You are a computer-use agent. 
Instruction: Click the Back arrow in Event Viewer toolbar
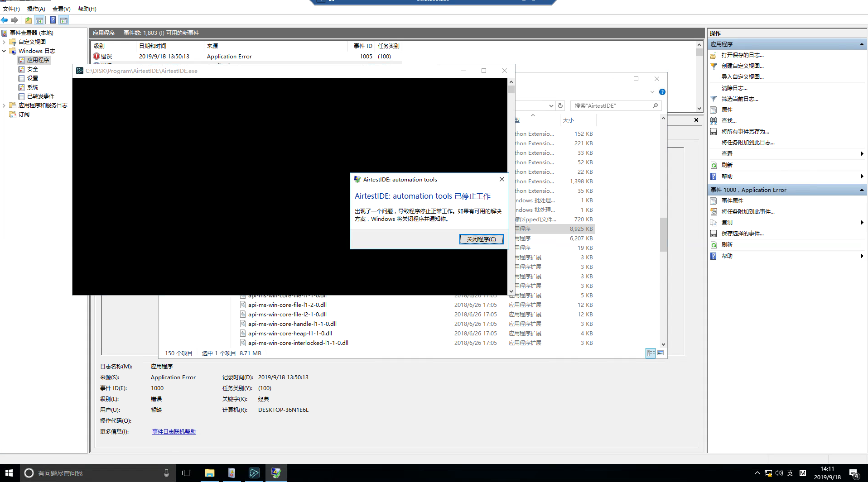5,20
